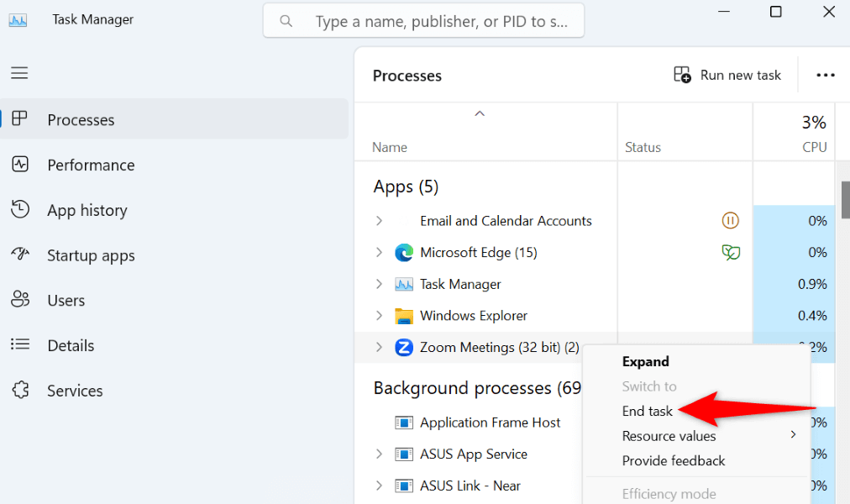This screenshot has height=504, width=850.
Task: Click the three-dot more options button
Action: (x=825, y=76)
